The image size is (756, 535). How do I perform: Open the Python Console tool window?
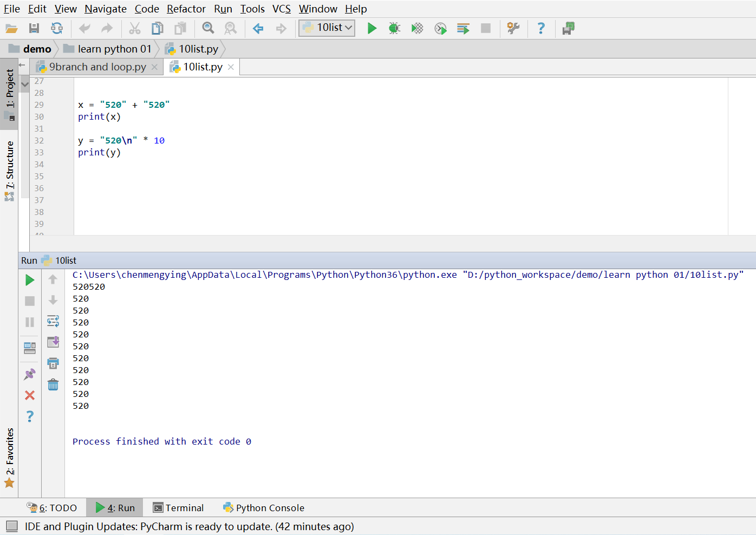(x=264, y=508)
